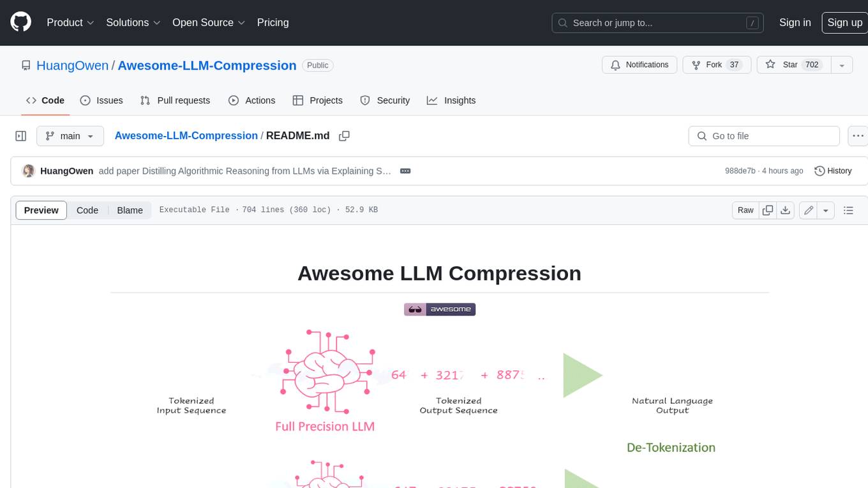Switch to the Security tab
This screenshot has width=868, height=488.
[385, 100]
